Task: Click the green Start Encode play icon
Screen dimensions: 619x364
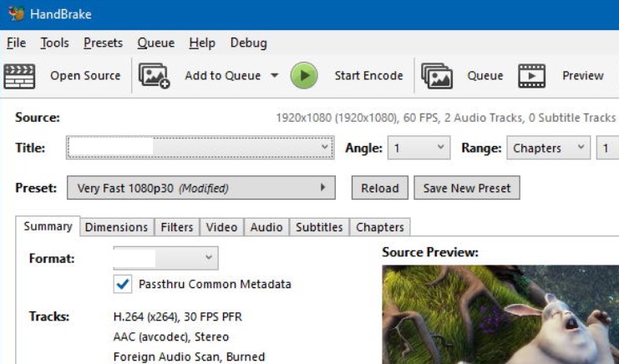Action: (304, 75)
